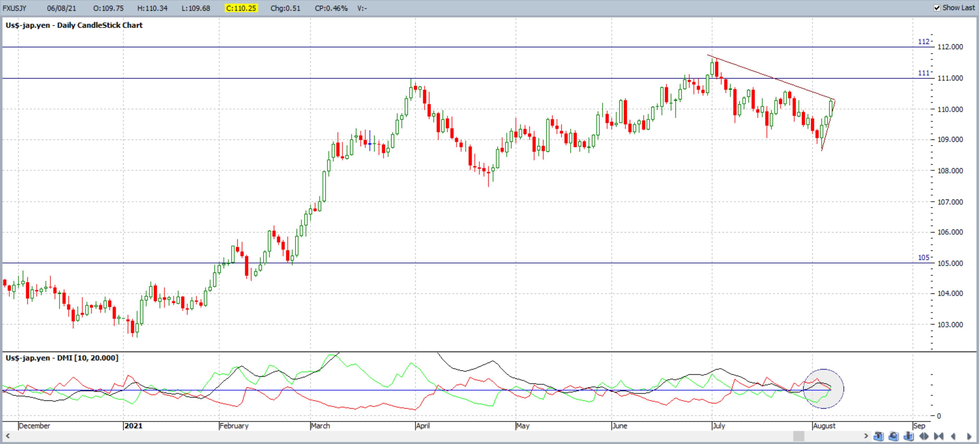Click the February label on time axis
The width and height of the screenshot is (980, 444).
pyautogui.click(x=234, y=426)
